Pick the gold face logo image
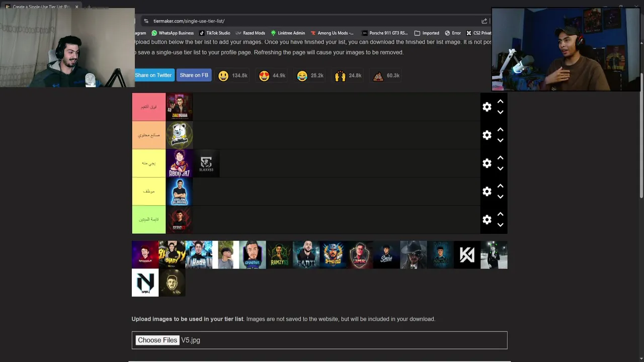 click(172, 283)
